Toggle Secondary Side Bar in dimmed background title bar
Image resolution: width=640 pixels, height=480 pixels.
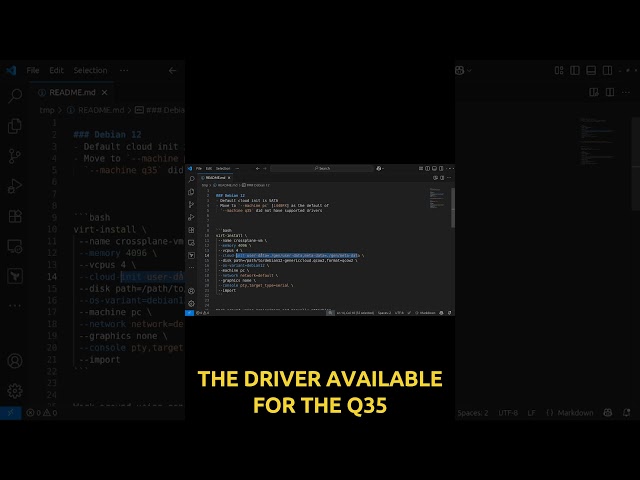(607, 70)
